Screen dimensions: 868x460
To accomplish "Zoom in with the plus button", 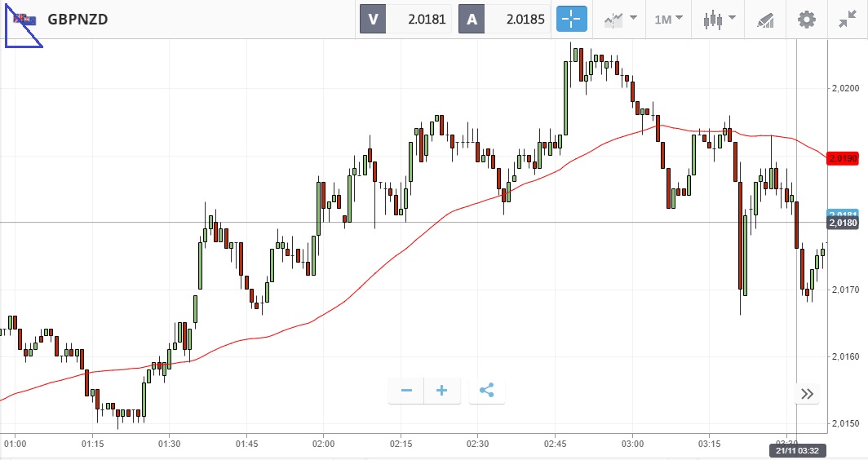I will (x=442, y=391).
